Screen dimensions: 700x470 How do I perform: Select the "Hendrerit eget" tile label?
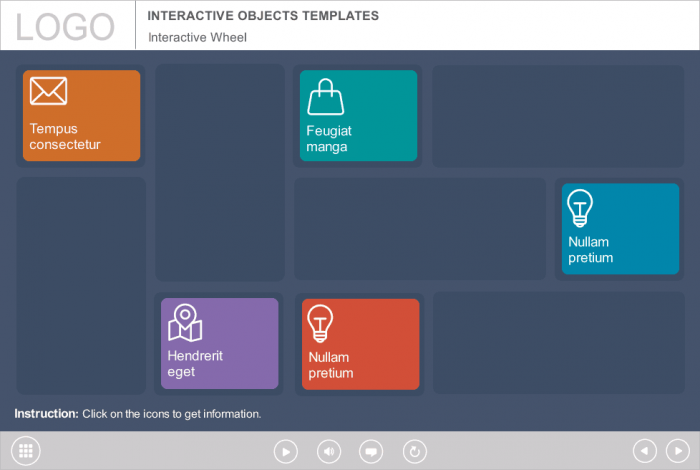pyautogui.click(x=194, y=364)
